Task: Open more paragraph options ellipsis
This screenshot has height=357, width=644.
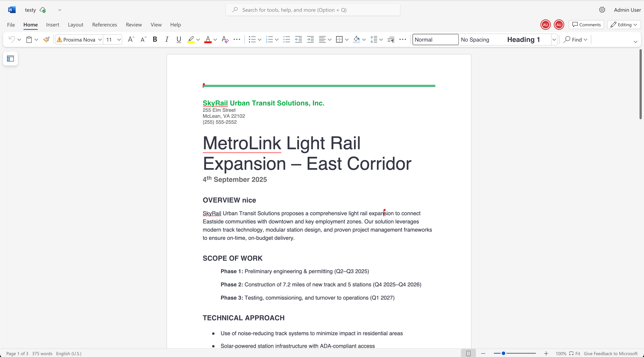Action: click(x=402, y=40)
